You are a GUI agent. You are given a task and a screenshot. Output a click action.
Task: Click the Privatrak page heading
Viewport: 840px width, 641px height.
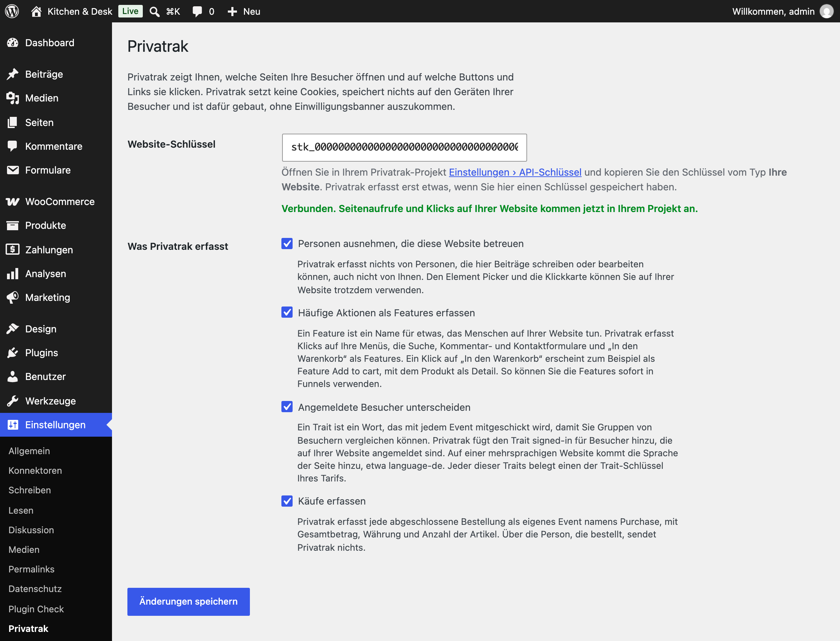coord(157,46)
